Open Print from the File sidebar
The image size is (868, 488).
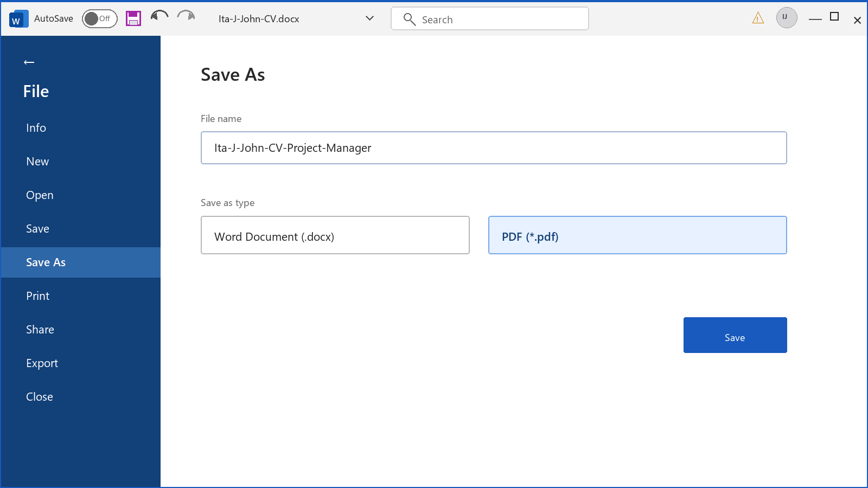(81, 296)
